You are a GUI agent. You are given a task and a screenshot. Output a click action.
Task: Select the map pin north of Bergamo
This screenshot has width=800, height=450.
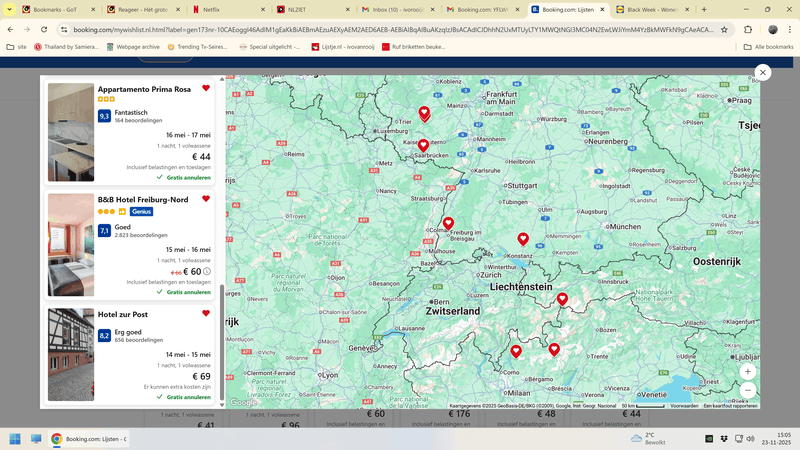[554, 349]
